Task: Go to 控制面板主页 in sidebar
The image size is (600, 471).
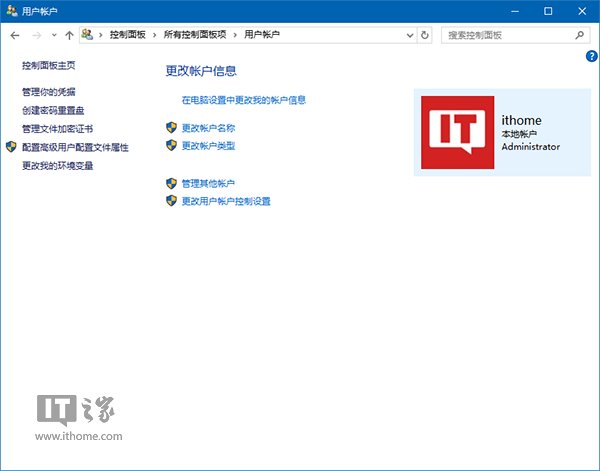Action: [48, 66]
